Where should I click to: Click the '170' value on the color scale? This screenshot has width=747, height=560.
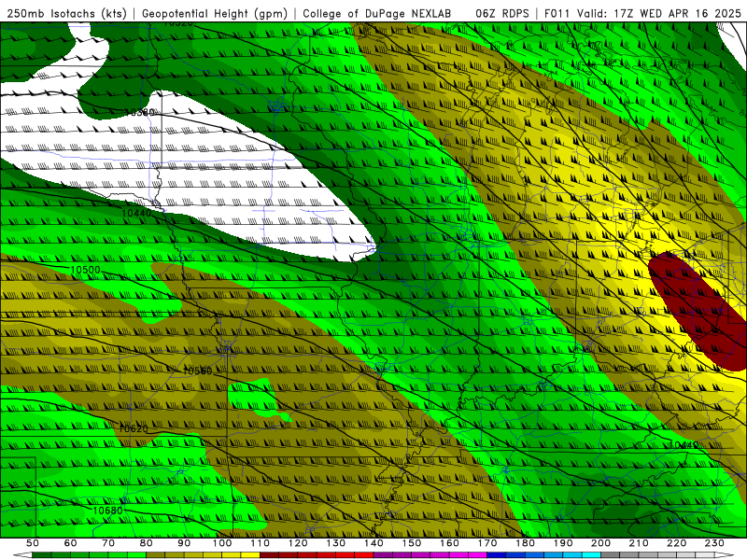(487, 543)
